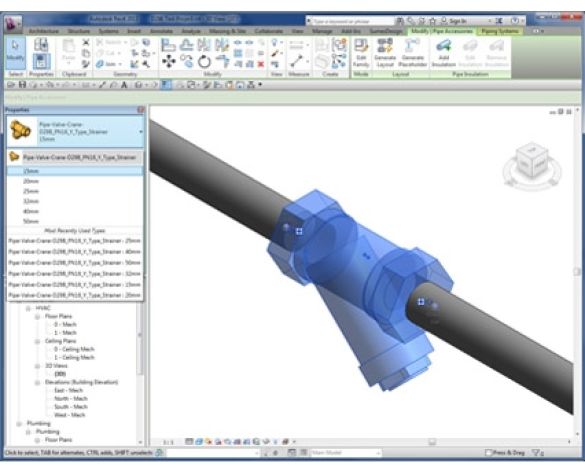Toggle the Press & Drag checkbox
Screen dimensions: 585x471
point(488,453)
